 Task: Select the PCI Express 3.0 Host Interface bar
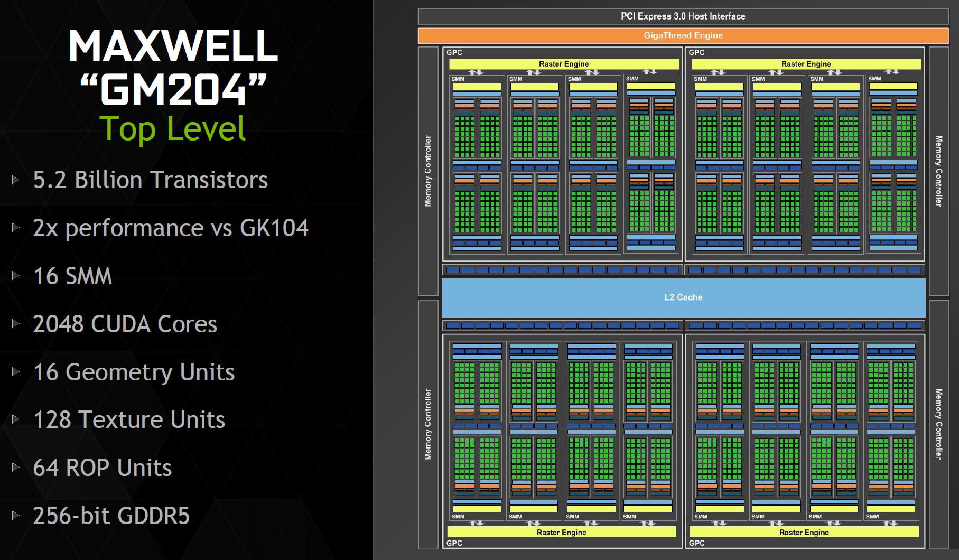tap(683, 16)
